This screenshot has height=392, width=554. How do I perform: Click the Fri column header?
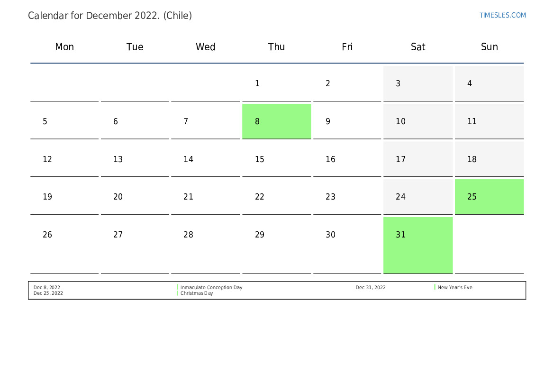[x=347, y=47]
